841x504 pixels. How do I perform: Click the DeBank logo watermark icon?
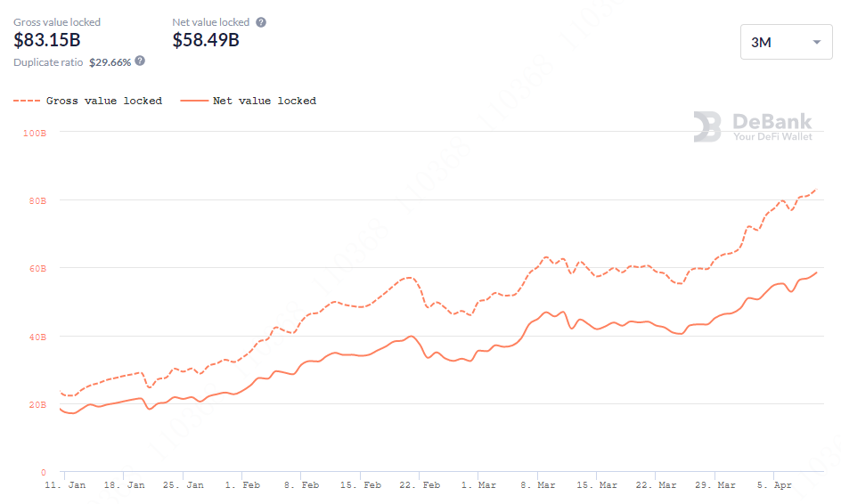[x=707, y=126]
